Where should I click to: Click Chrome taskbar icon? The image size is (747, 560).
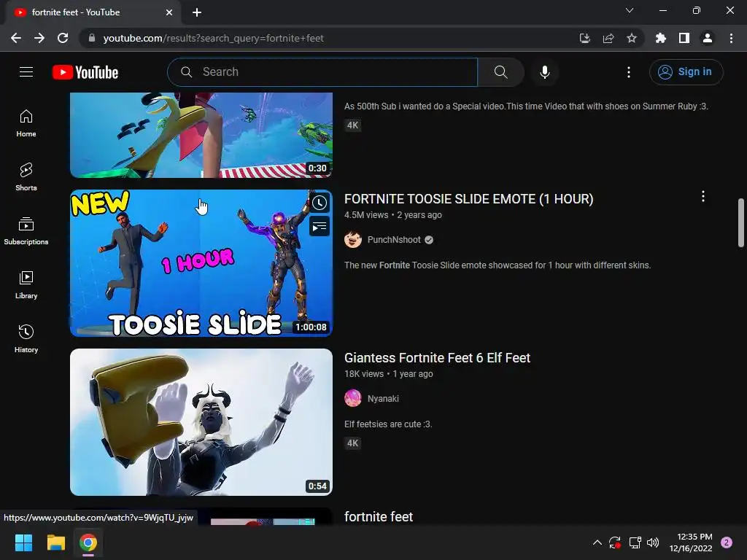click(x=88, y=542)
